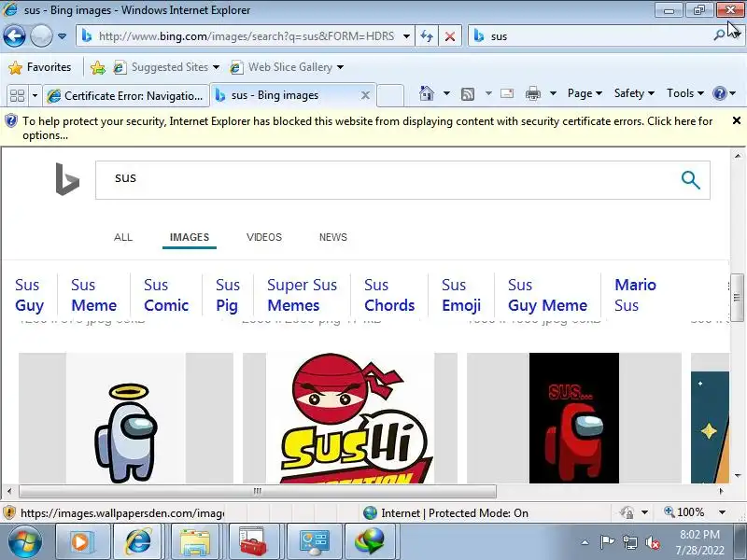Click the Print icon
Image resolution: width=747 pixels, height=560 pixels.
point(532,94)
